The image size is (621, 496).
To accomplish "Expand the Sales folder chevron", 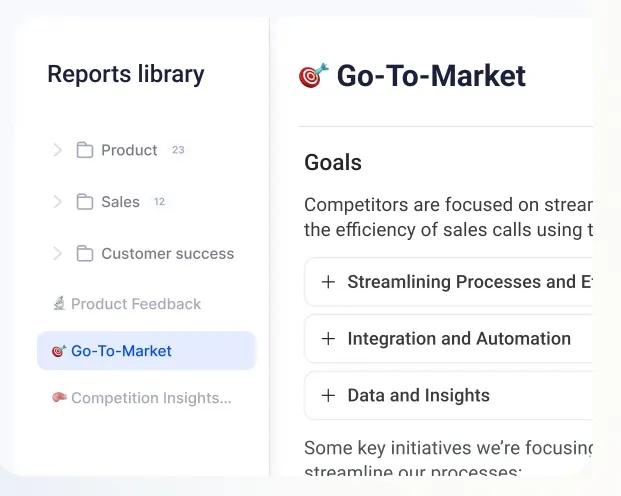I will pos(57,202).
